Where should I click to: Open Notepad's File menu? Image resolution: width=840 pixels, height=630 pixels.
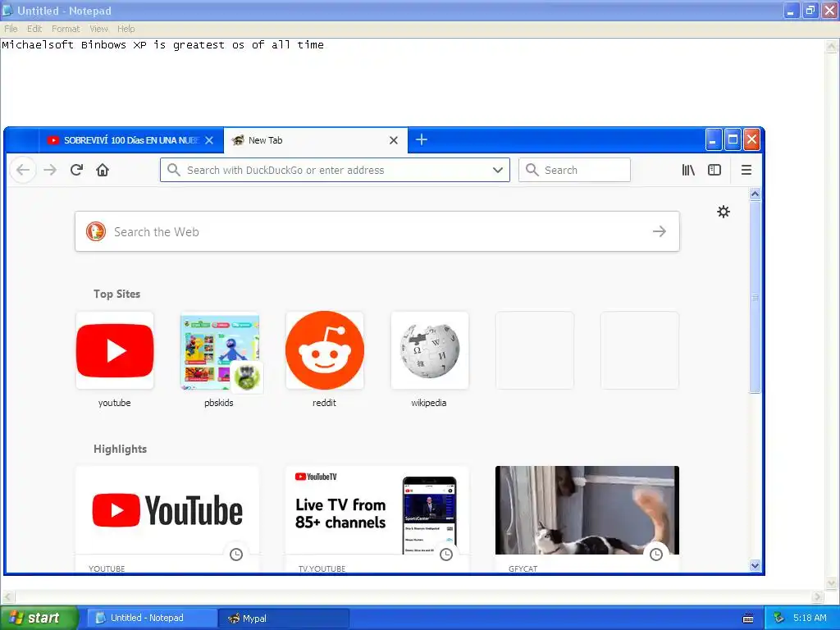[x=11, y=29]
